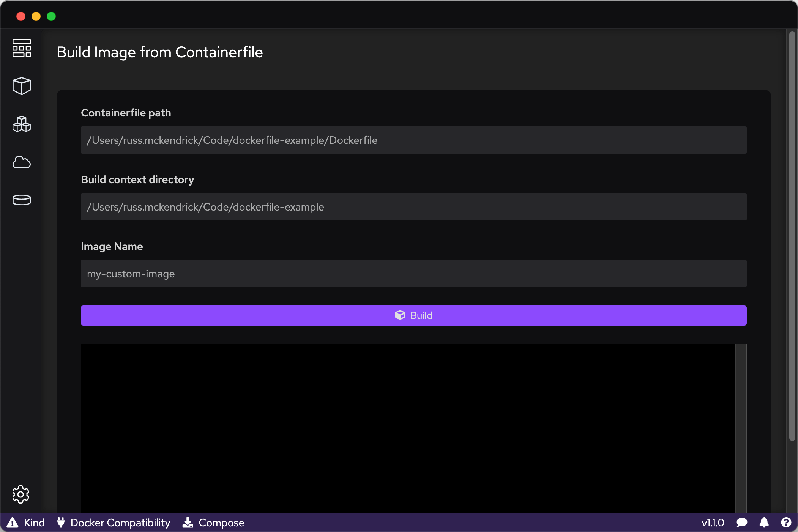Select the cloud icon in sidebar

[21, 162]
